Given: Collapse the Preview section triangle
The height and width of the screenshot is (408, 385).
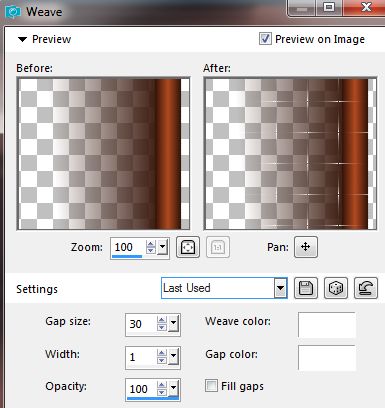Looking at the screenshot, I should (x=22, y=39).
